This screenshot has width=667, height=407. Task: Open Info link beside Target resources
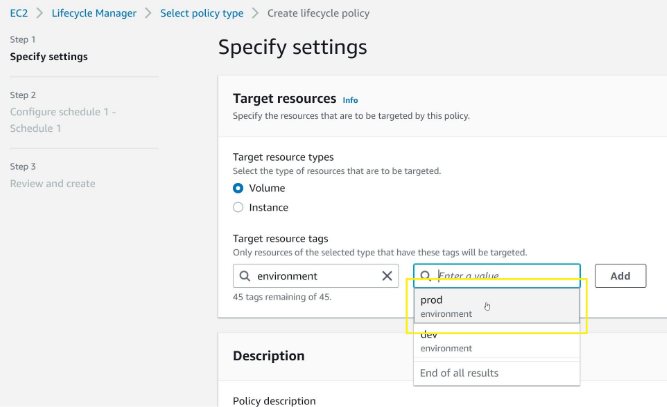tap(350, 100)
